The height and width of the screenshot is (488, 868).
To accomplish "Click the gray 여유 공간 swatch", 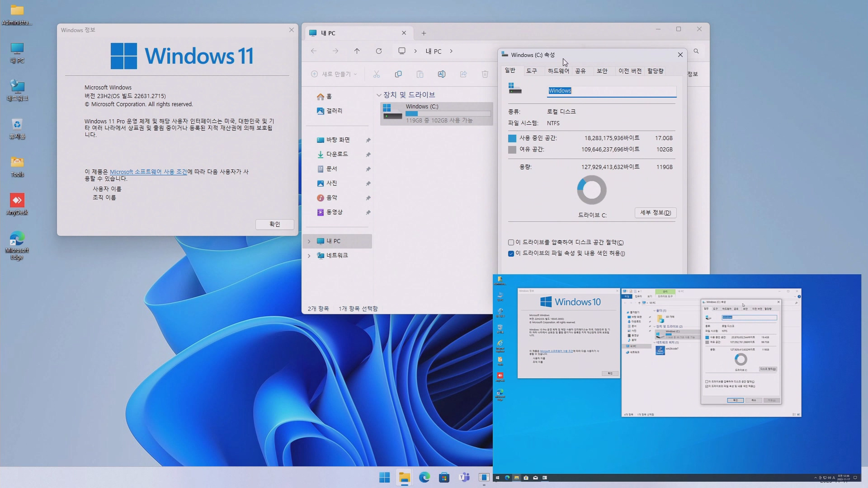I will point(512,150).
